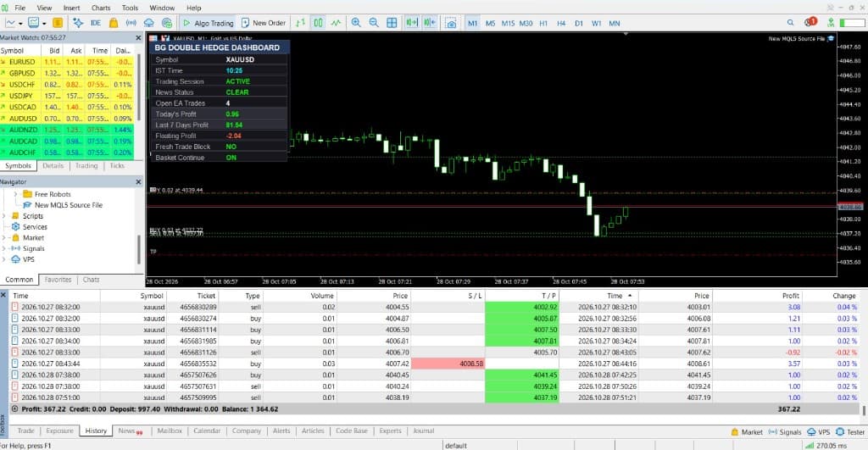
Task: Select the M30 timeframe
Action: pos(526,23)
